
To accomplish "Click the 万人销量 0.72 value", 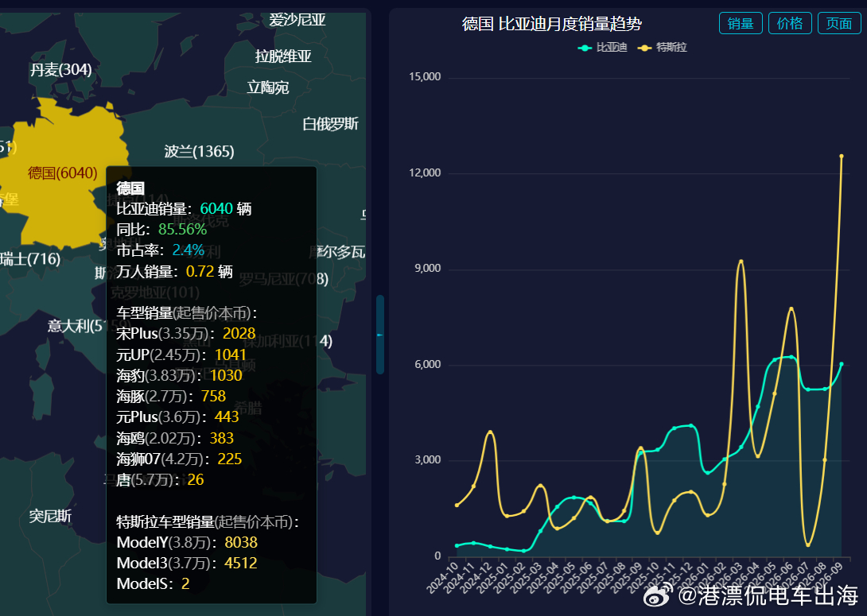I will click(x=200, y=271).
